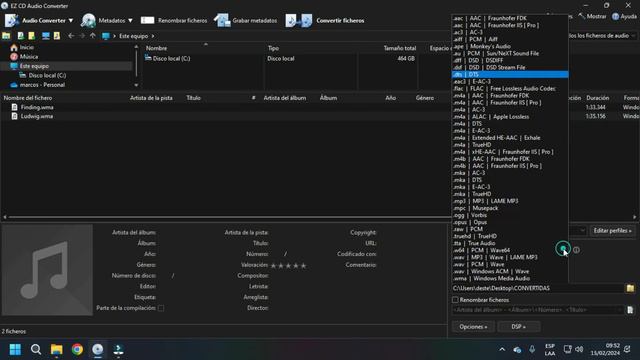Sort by Duración column header
The width and height of the screenshot is (640, 360).
click(598, 98)
